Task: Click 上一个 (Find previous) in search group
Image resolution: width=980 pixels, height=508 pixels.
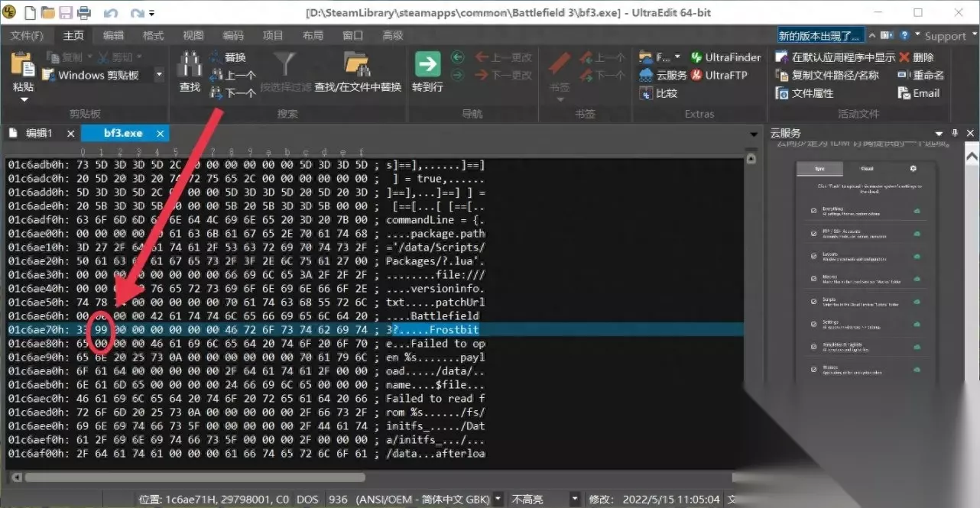Action: pyautogui.click(x=232, y=76)
